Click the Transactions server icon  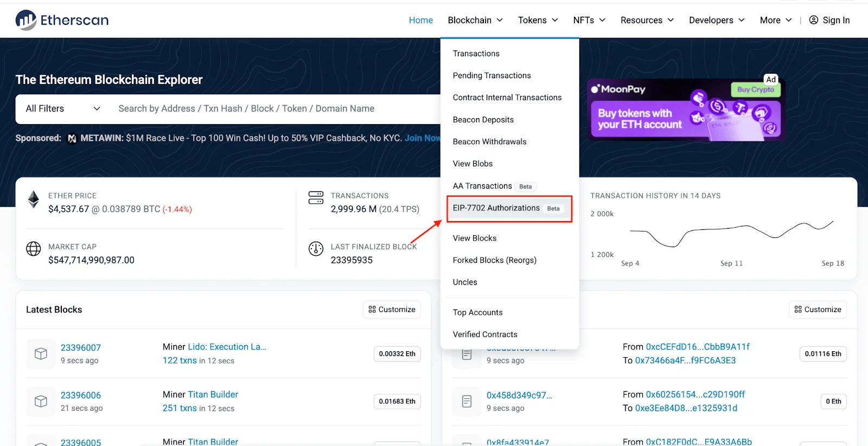point(316,197)
